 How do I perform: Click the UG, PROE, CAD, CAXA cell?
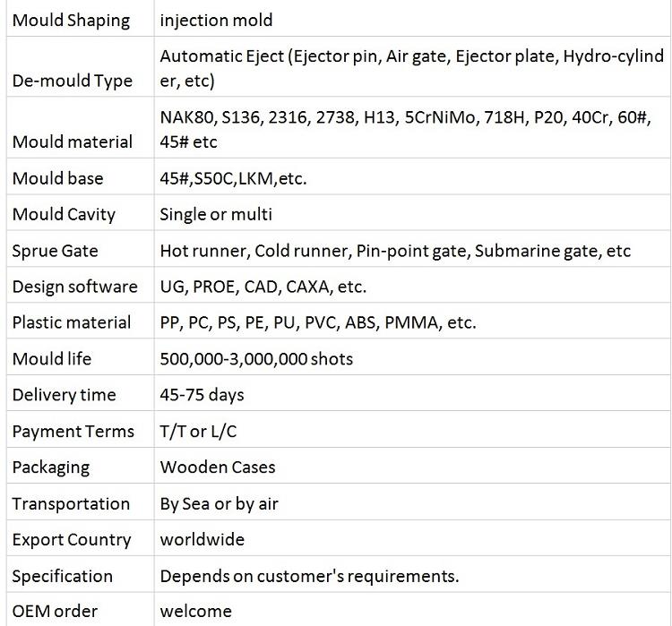tap(412, 285)
